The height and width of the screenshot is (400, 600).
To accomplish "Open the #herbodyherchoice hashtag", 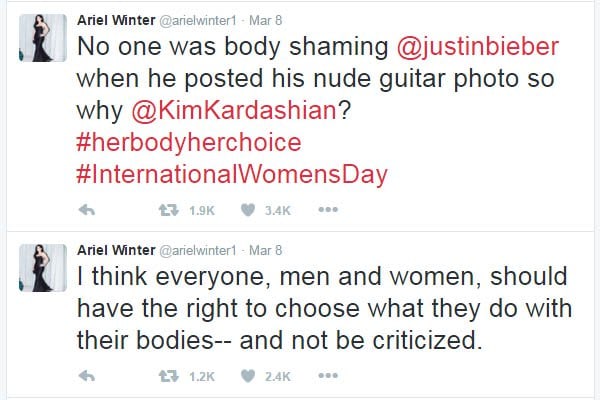I will (x=189, y=143).
